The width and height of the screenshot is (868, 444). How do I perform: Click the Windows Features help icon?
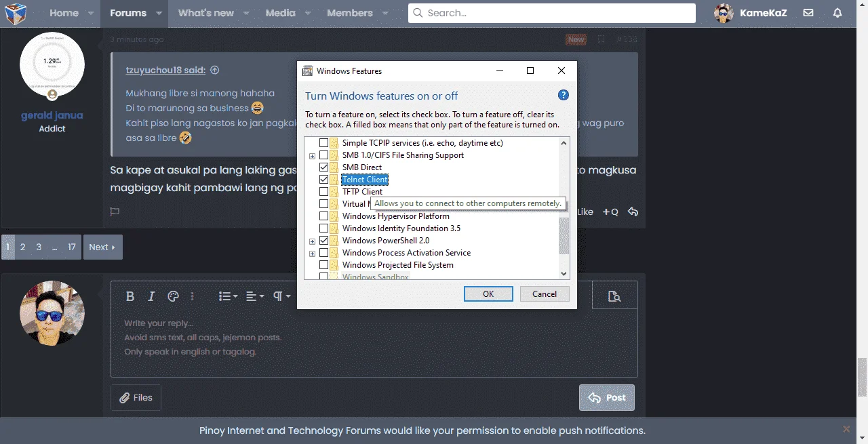[x=563, y=96]
